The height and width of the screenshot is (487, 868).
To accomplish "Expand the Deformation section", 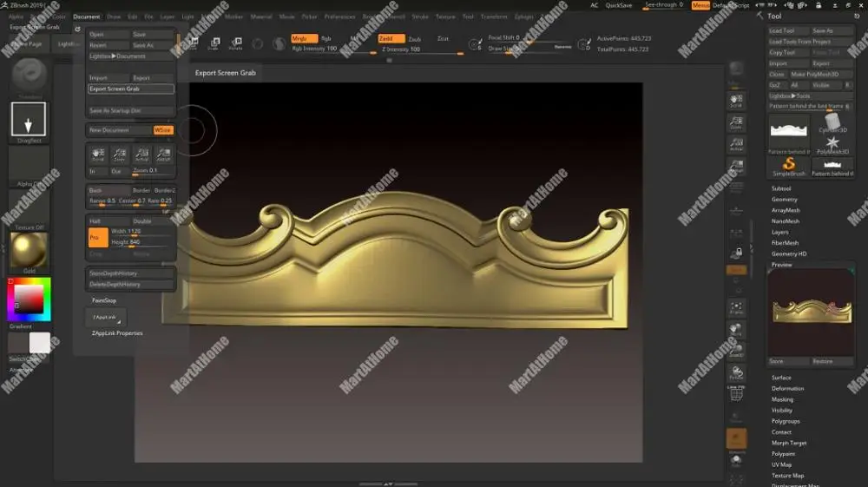I will tap(787, 388).
